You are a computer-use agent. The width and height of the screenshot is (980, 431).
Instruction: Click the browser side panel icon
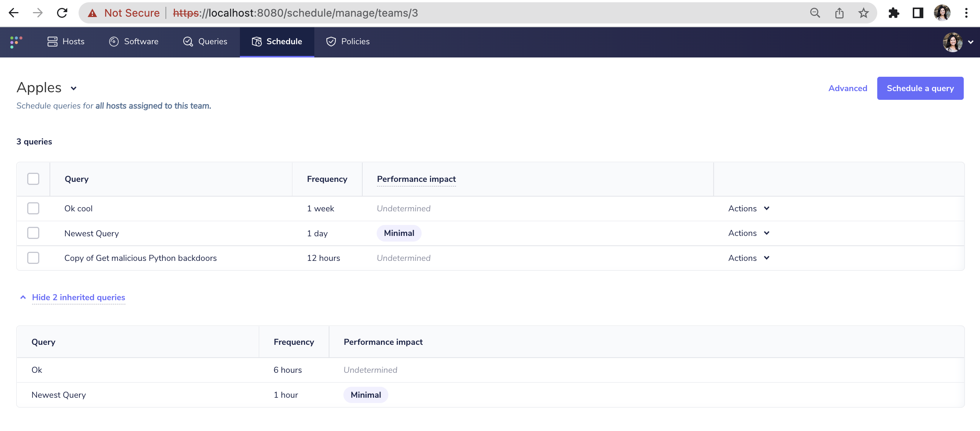(918, 12)
